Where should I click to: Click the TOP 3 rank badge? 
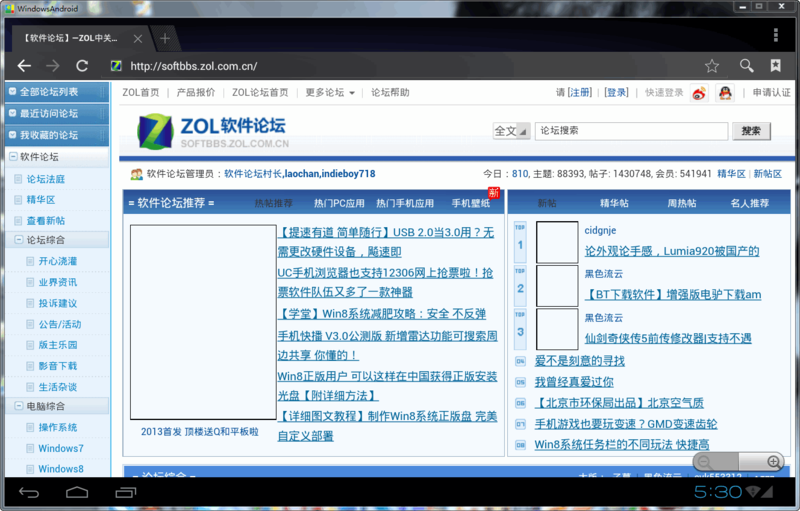point(520,328)
